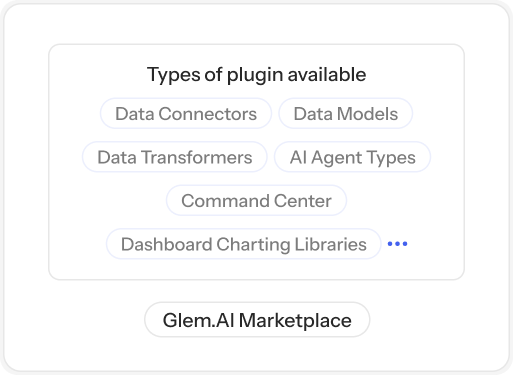
Task: Select Dashboard Charting Libraries chip
Action: click(244, 244)
